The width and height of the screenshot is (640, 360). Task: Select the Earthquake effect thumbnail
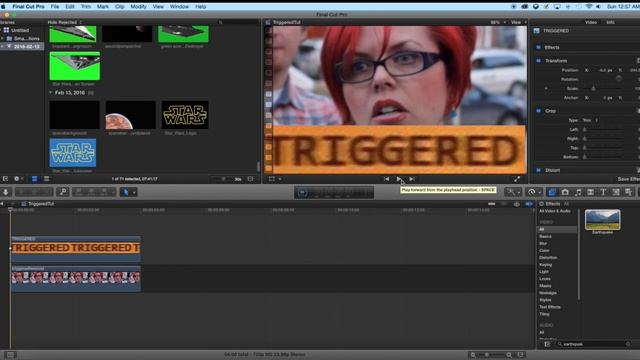[602, 220]
